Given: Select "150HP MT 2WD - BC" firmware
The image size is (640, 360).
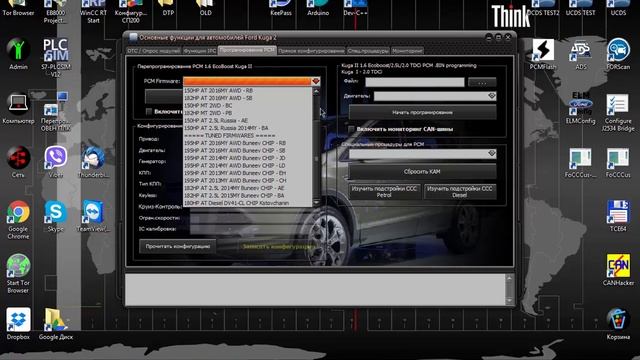Looking at the screenshot, I should (247, 106).
